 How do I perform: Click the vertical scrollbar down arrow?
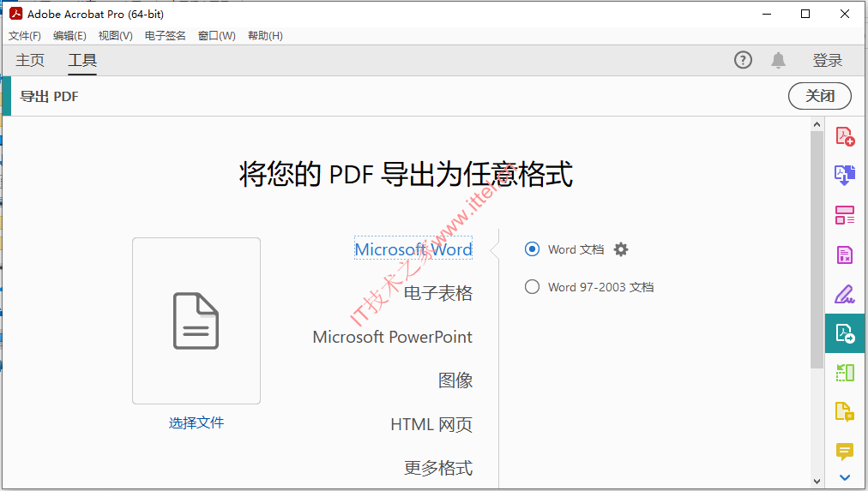(817, 482)
